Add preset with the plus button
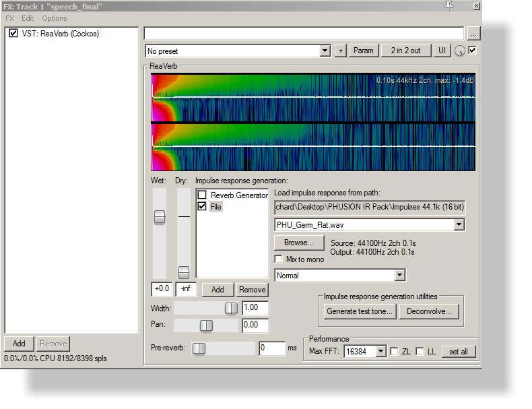532x409 pixels. coord(341,51)
